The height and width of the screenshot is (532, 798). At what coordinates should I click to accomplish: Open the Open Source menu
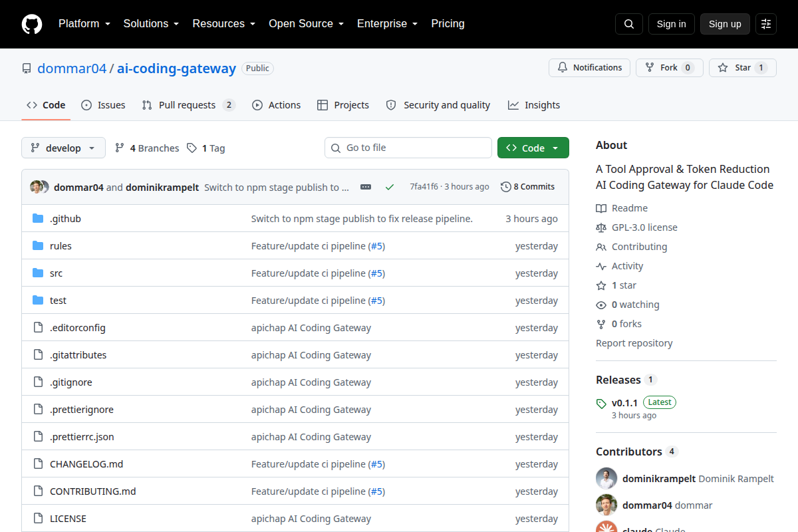click(x=306, y=24)
